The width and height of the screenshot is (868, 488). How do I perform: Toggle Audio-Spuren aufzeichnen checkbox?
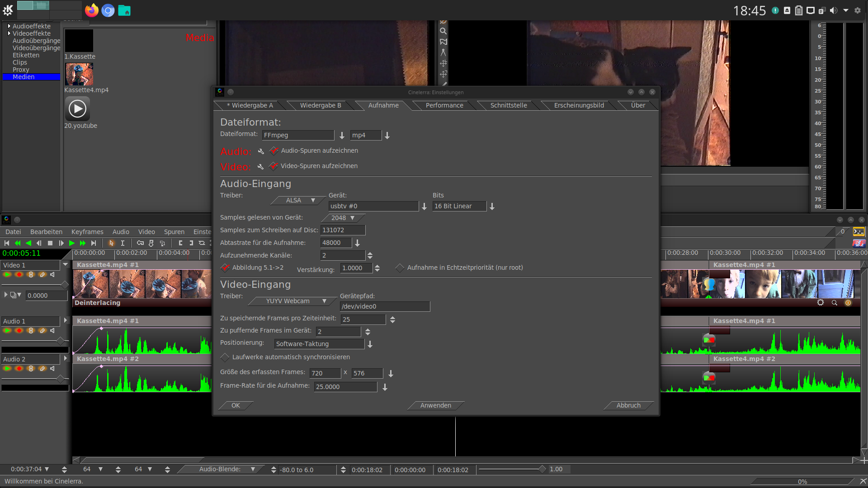coord(274,150)
